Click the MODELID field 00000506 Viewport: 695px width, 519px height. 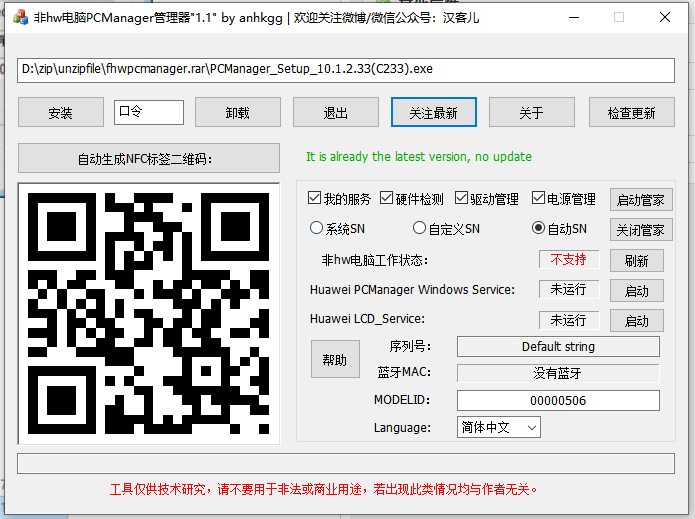[x=558, y=401]
